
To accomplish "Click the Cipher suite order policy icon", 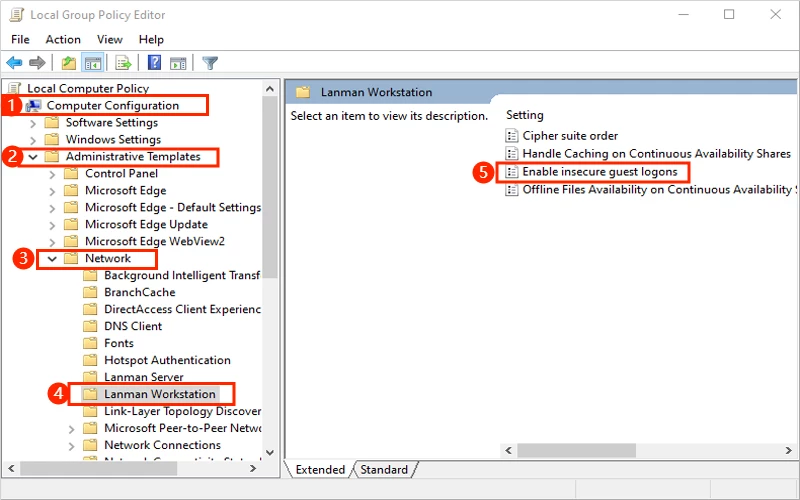I will coord(511,136).
